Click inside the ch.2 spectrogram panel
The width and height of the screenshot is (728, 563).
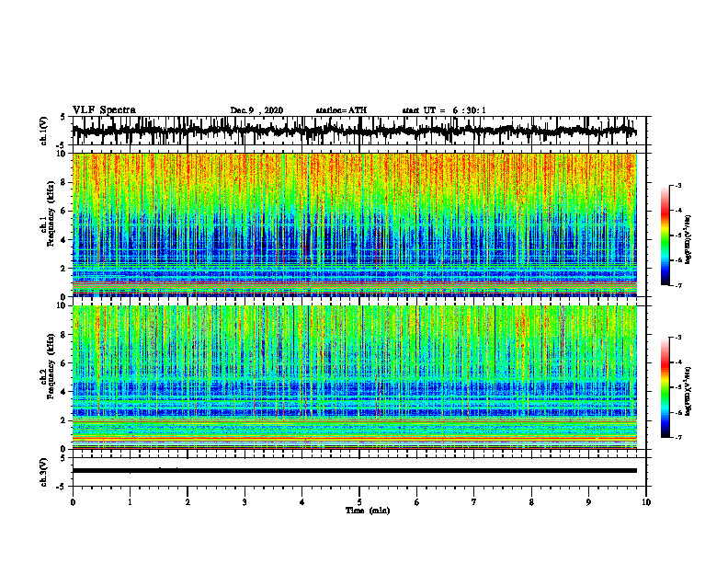click(x=354, y=377)
